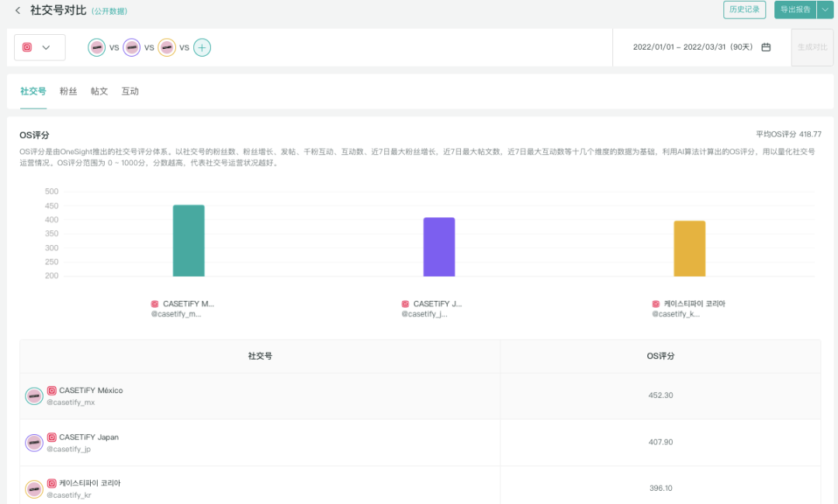Image resolution: width=838 pixels, height=504 pixels.
Task: Click the yellow Korea chart bar
Action: point(690,249)
